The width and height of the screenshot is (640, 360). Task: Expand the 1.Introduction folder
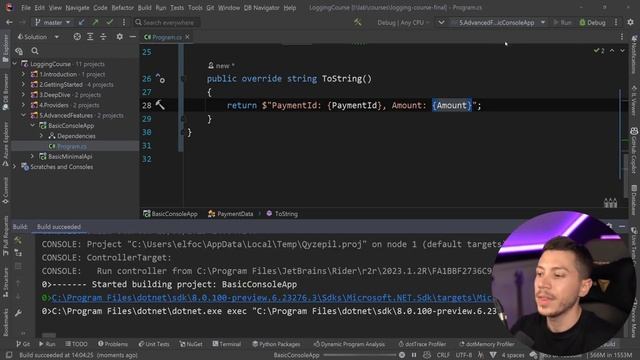coord(23,74)
